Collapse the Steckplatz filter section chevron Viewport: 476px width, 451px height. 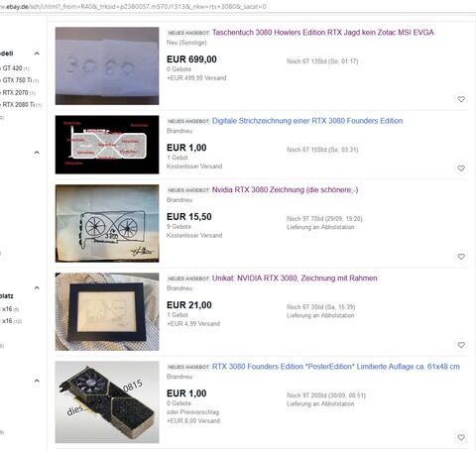click(37, 288)
